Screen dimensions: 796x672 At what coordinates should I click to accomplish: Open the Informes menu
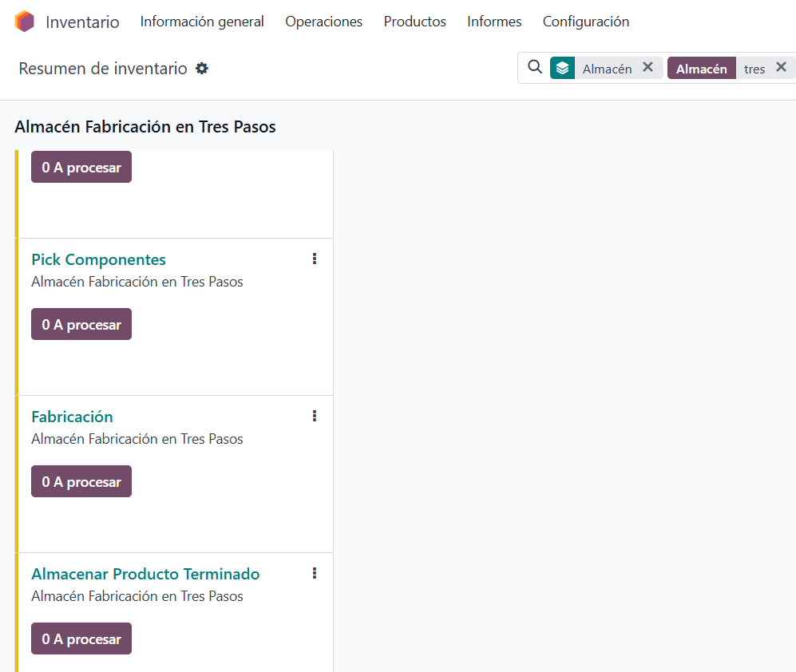pyautogui.click(x=494, y=22)
